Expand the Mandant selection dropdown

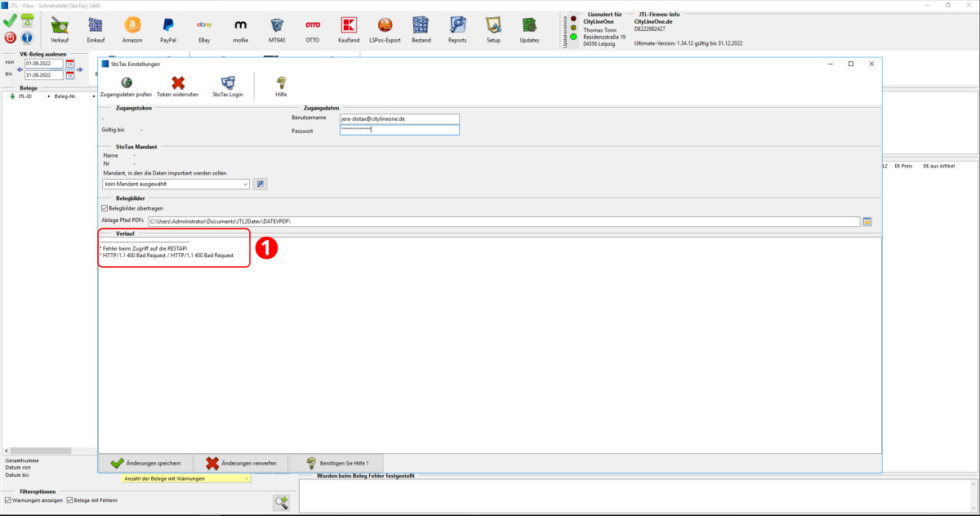246,184
